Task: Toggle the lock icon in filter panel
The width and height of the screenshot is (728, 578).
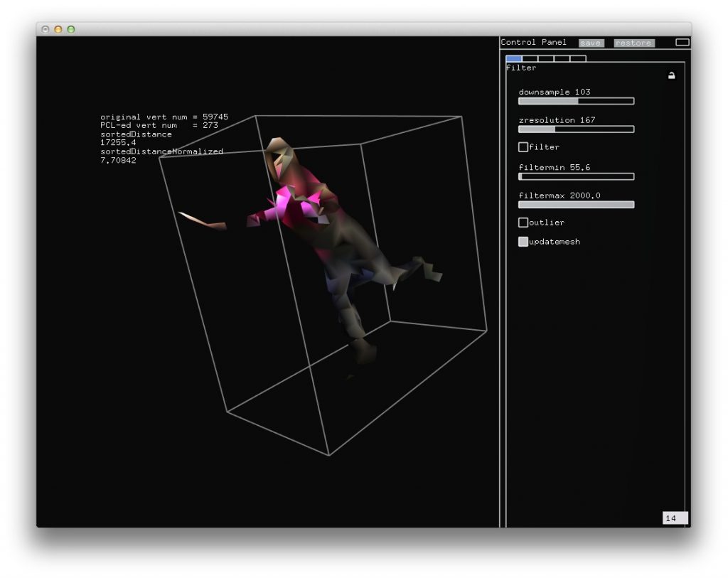Action: pos(671,75)
